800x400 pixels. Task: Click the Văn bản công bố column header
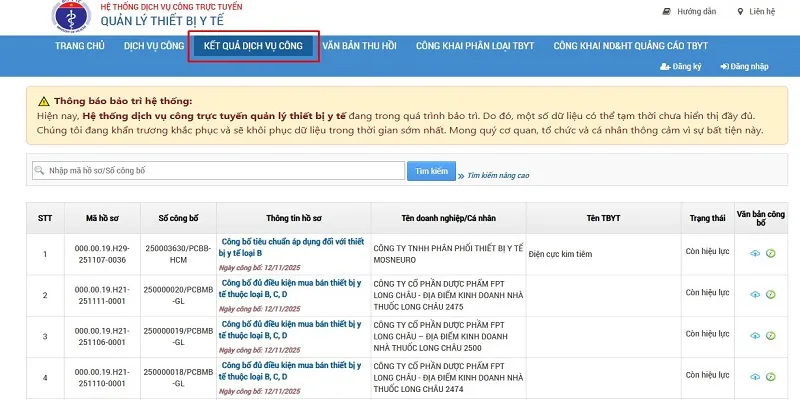coord(761,218)
